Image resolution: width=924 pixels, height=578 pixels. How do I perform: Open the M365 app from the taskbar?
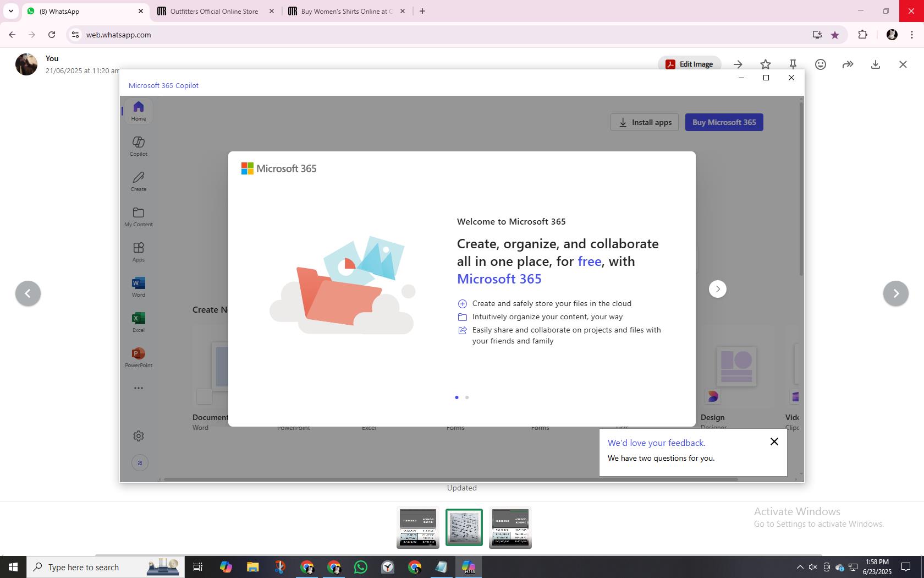[x=469, y=567]
